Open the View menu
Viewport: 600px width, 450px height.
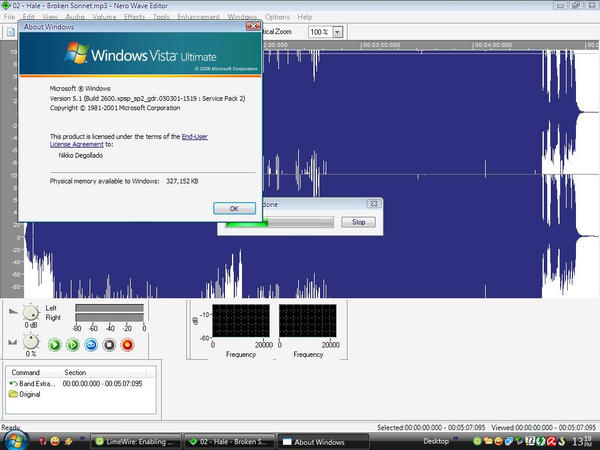(50, 17)
